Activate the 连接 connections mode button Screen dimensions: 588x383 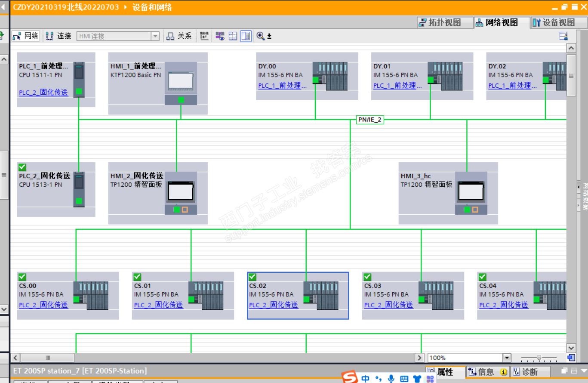tap(58, 36)
